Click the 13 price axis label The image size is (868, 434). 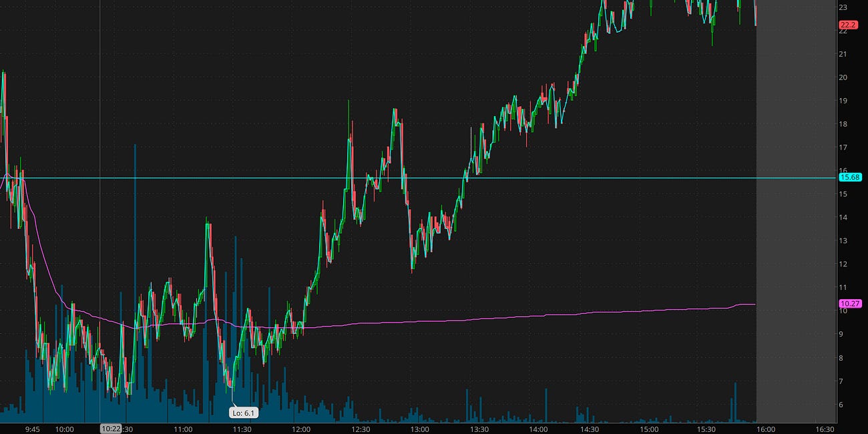tap(843, 241)
